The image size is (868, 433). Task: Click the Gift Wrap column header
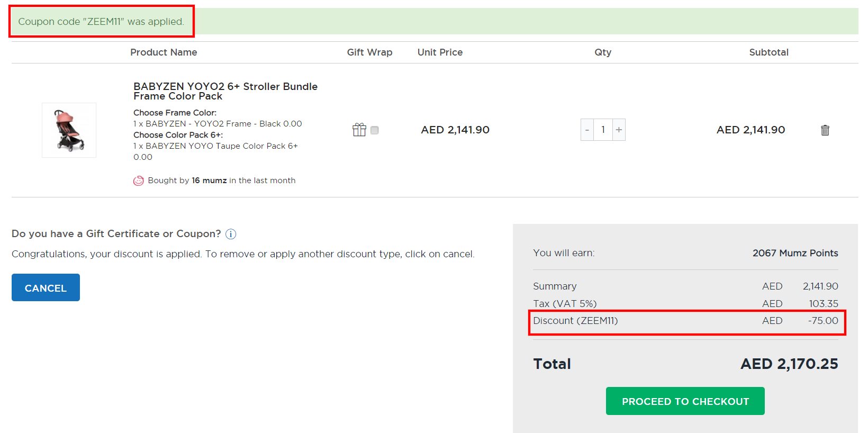click(x=369, y=52)
